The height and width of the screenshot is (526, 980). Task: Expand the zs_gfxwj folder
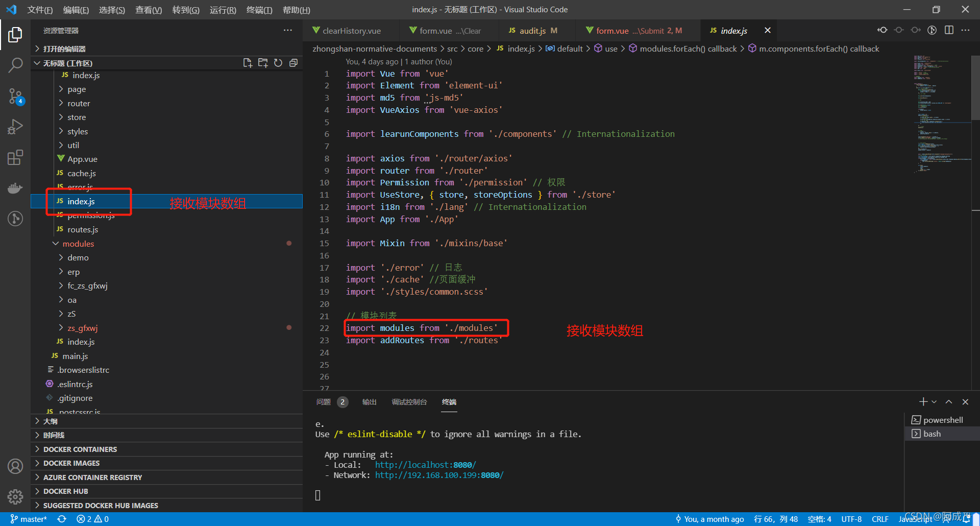[x=82, y=328]
